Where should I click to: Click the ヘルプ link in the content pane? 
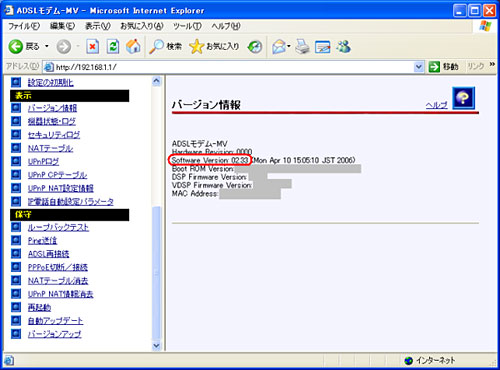coord(437,105)
